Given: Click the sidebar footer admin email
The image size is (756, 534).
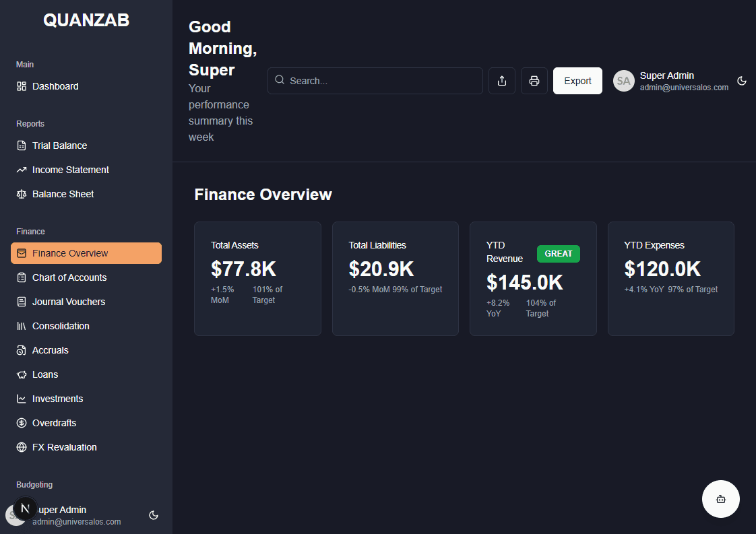Looking at the screenshot, I should coord(76,522).
